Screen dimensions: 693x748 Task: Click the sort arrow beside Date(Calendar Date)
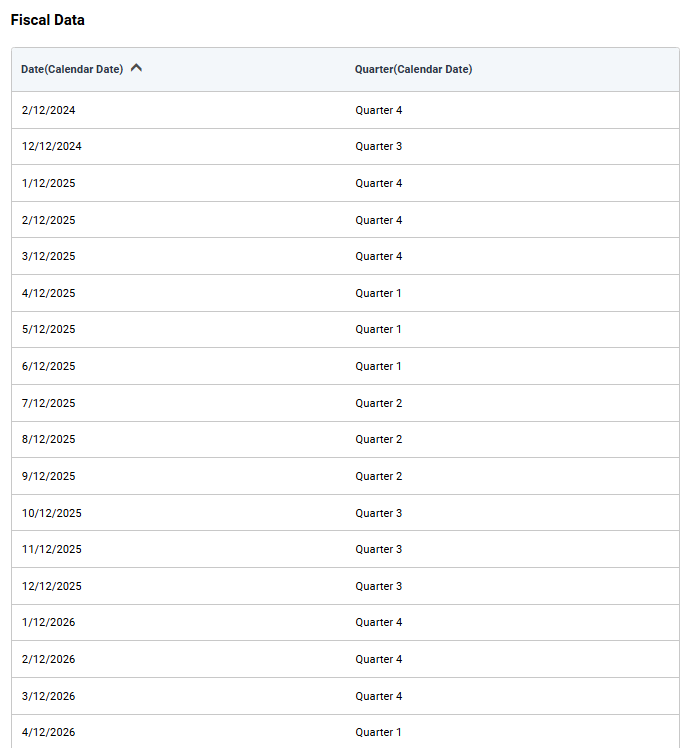pos(137,69)
